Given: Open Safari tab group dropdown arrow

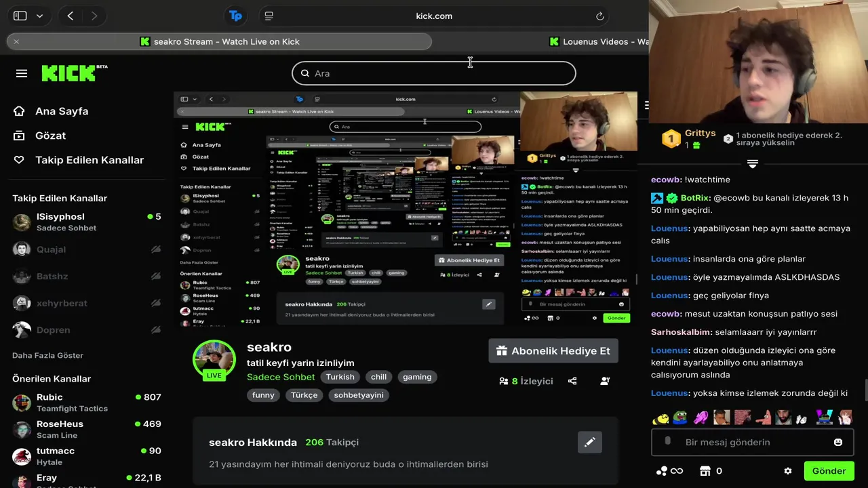Looking at the screenshot, I should pos(39,16).
